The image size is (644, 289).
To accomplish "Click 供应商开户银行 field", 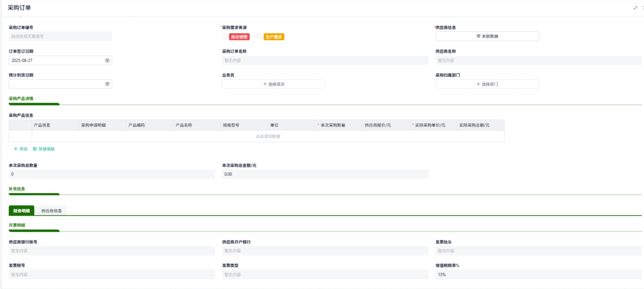I will tap(325, 250).
